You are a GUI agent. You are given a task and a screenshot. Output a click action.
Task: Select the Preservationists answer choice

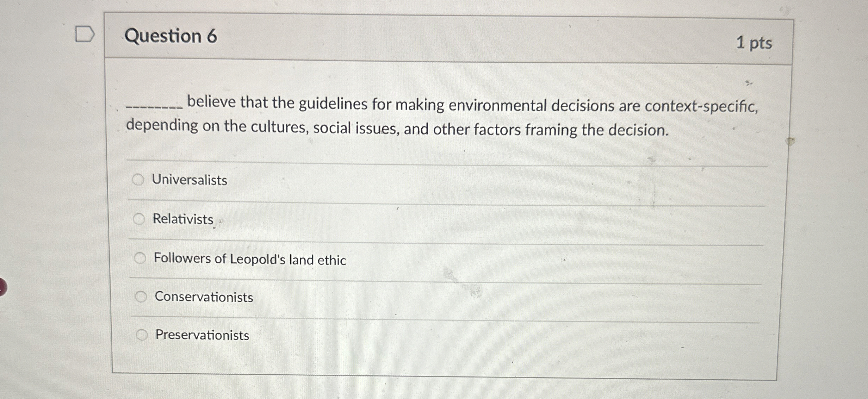click(143, 335)
